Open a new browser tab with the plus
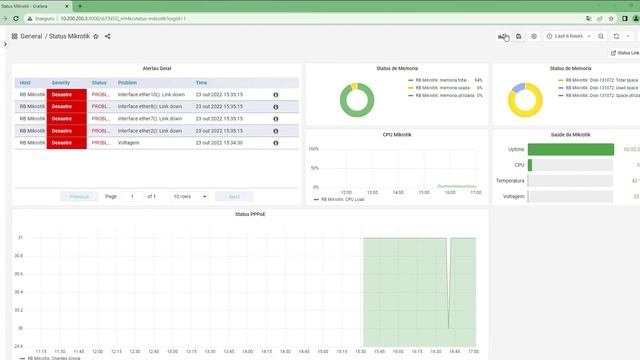Screen dimensions: 640x360 (x=80, y=6)
